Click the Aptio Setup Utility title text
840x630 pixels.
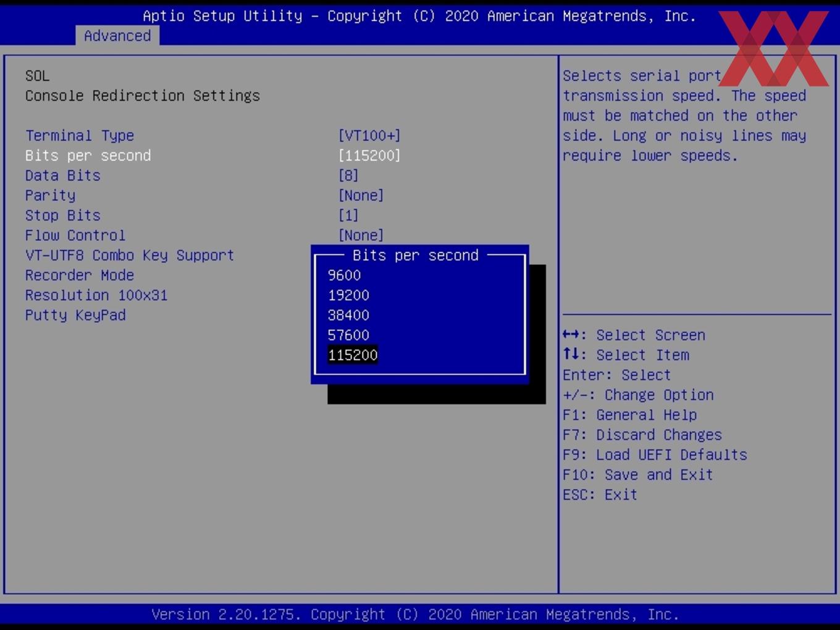(419, 16)
